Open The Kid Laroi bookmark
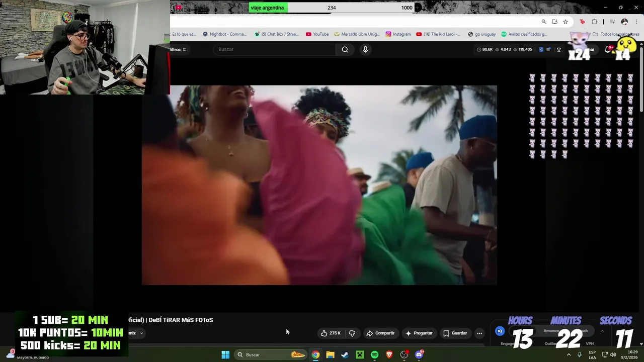 pyautogui.click(x=438, y=34)
